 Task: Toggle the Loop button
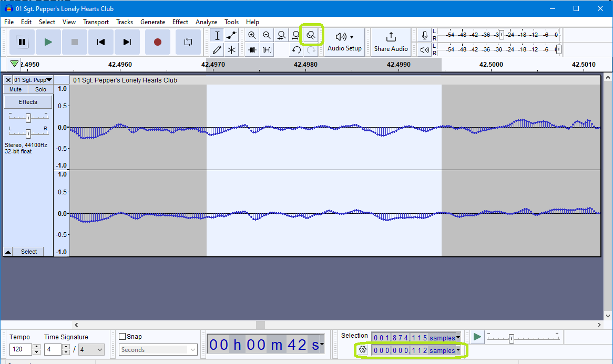pos(188,42)
